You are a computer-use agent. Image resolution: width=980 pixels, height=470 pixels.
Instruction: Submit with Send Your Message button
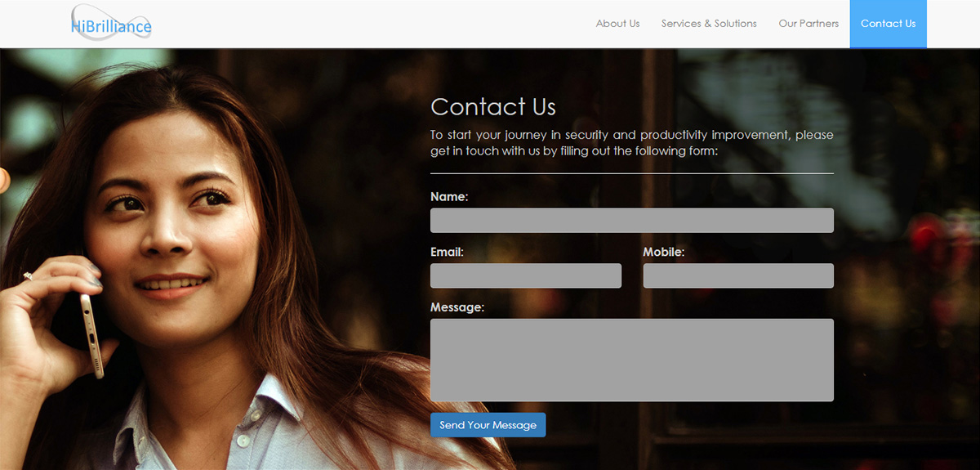pyautogui.click(x=488, y=425)
